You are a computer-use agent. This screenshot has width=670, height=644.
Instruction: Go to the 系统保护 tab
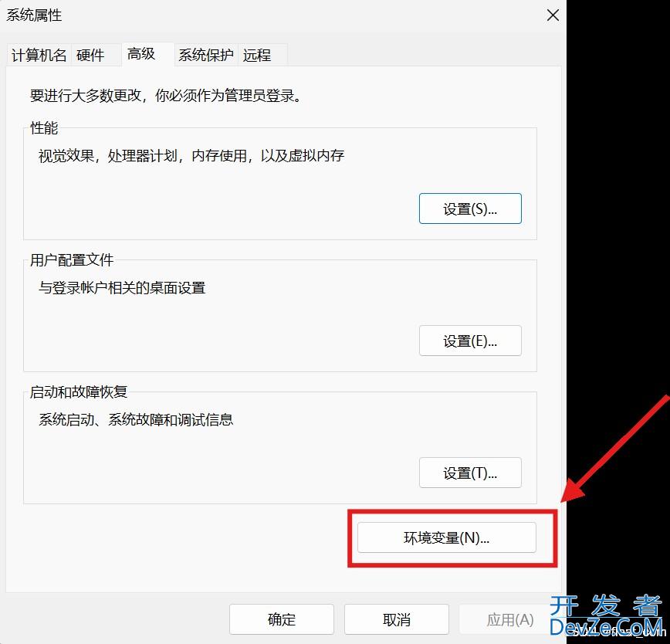[x=205, y=56]
